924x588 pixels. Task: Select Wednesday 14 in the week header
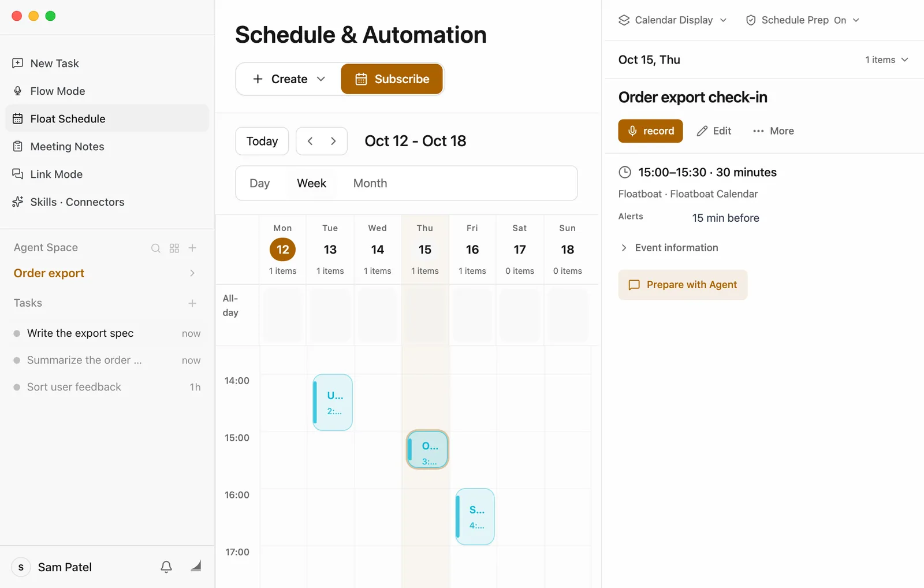point(378,250)
